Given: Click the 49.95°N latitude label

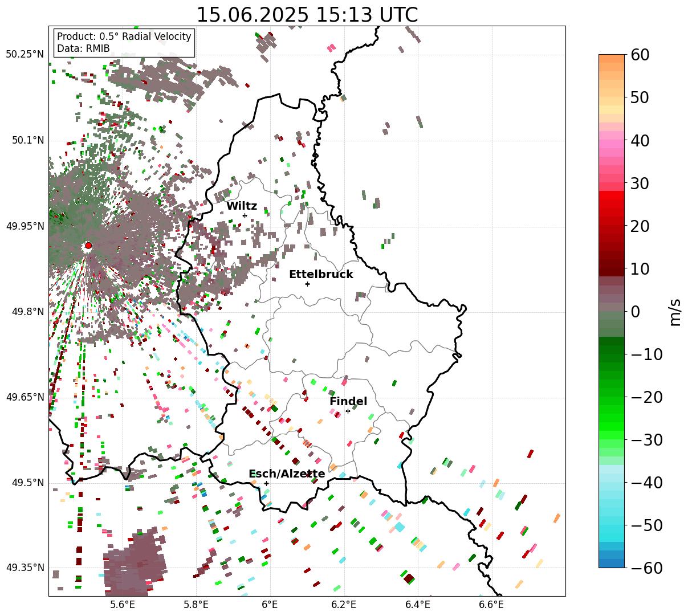Looking at the screenshot, I should click(x=25, y=226).
